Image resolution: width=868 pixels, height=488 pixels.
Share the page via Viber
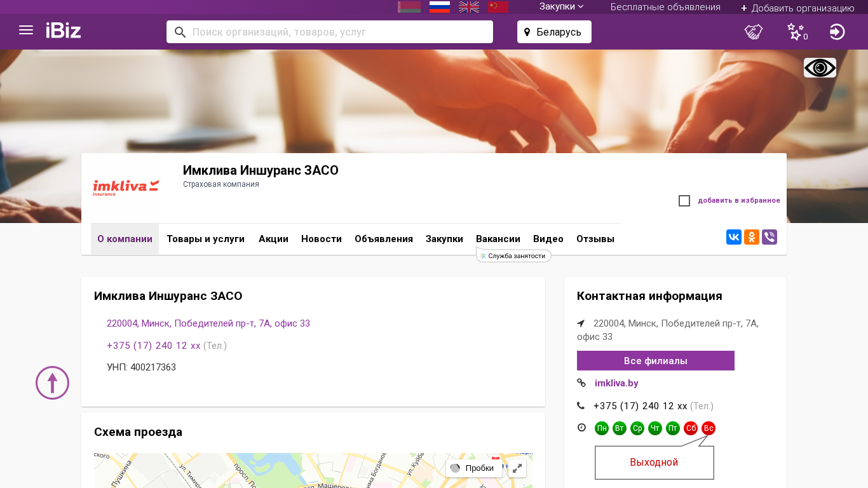[x=770, y=238]
